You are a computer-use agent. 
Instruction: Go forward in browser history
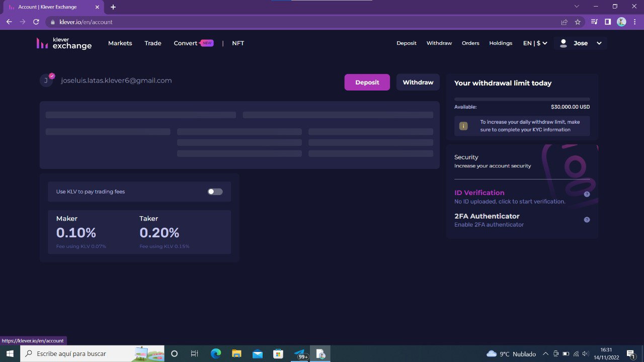(22, 22)
